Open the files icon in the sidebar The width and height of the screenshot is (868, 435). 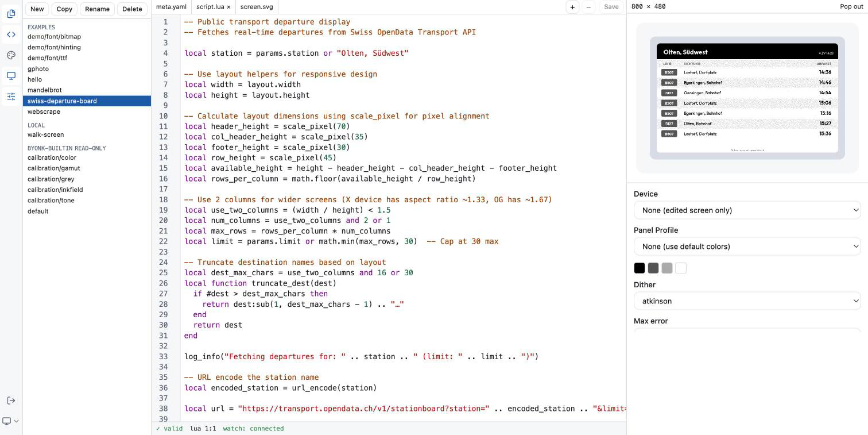(x=11, y=14)
